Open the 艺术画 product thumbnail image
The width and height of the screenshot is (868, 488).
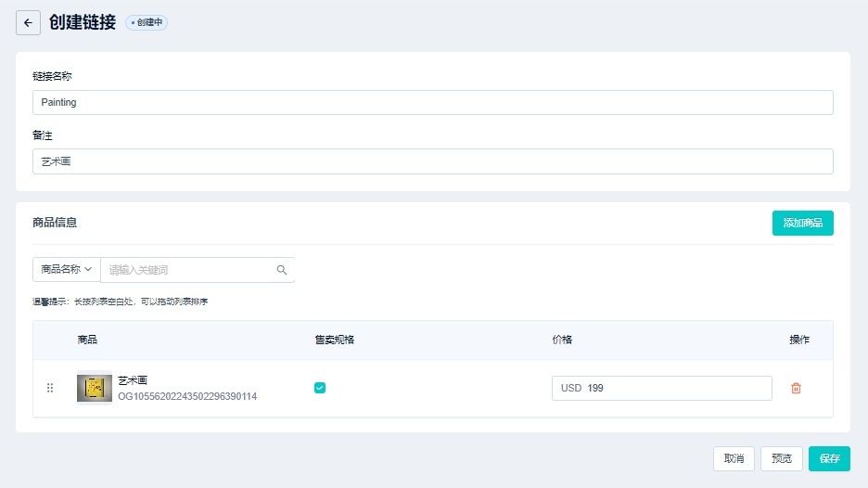94,388
